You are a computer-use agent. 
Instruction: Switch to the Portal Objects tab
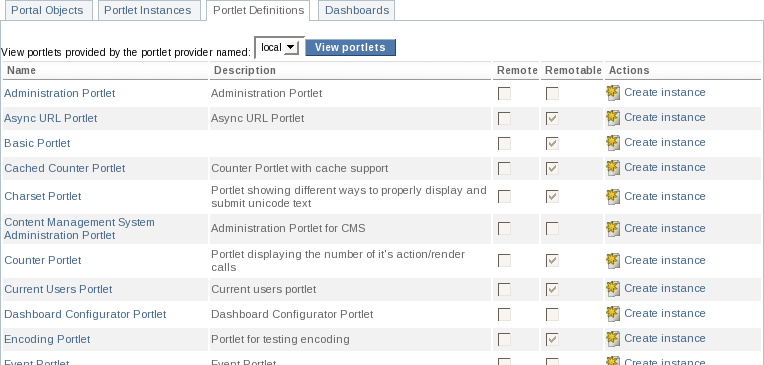click(x=47, y=10)
